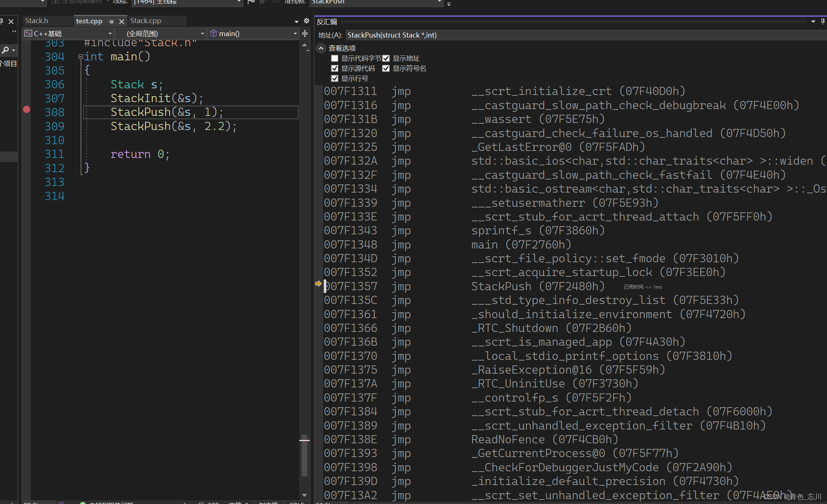This screenshot has height=504, width=827.
Task: Click the _RTC_UninitUse (07F3730h) entry
Action: 555,384
